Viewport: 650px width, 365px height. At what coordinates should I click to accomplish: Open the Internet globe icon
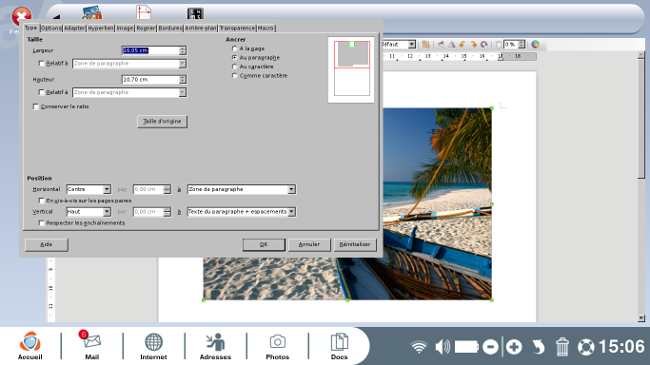153,345
